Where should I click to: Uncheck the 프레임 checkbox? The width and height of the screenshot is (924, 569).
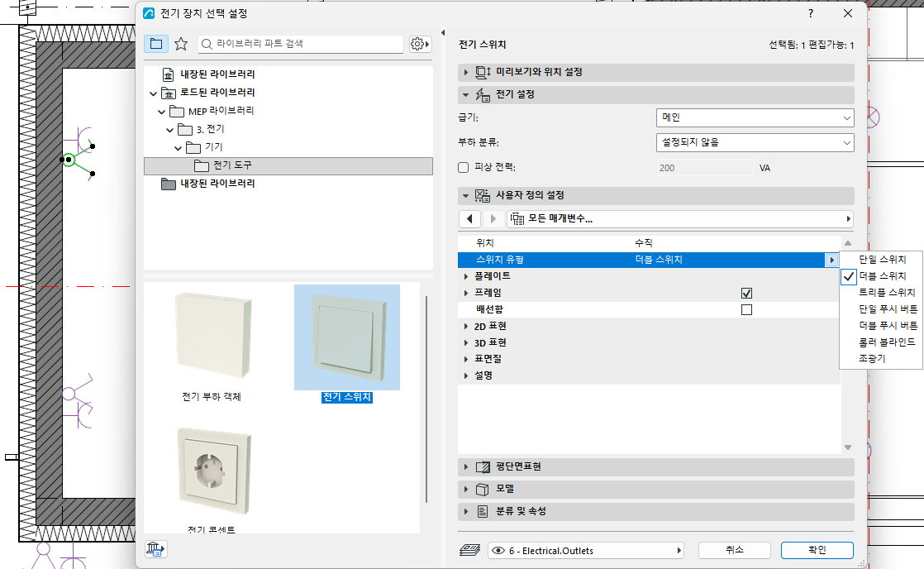click(x=746, y=293)
